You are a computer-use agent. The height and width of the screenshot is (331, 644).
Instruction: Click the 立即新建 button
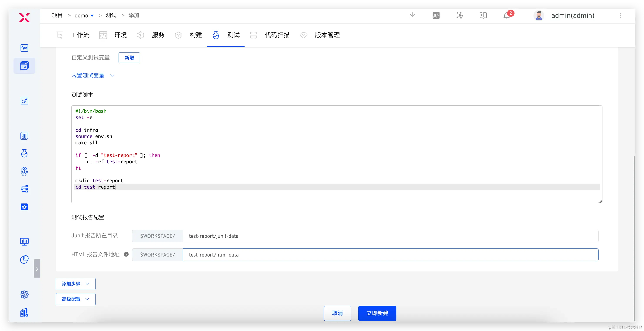click(377, 313)
